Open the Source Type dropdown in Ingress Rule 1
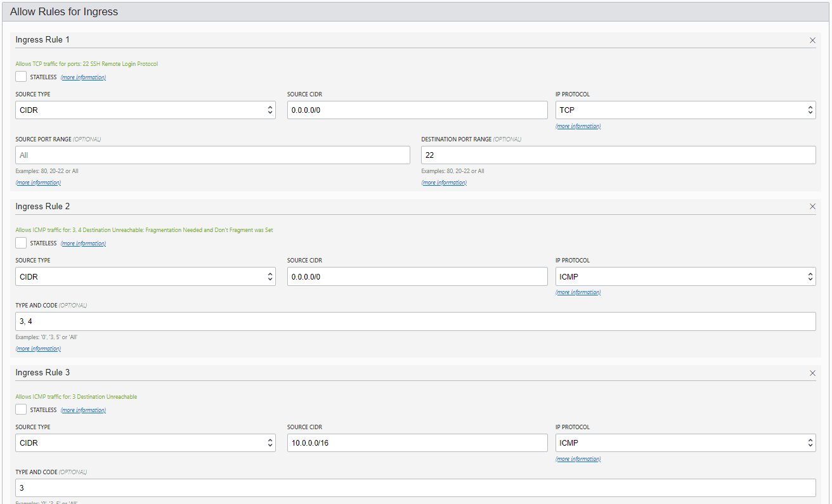The image size is (832, 504). 145,110
